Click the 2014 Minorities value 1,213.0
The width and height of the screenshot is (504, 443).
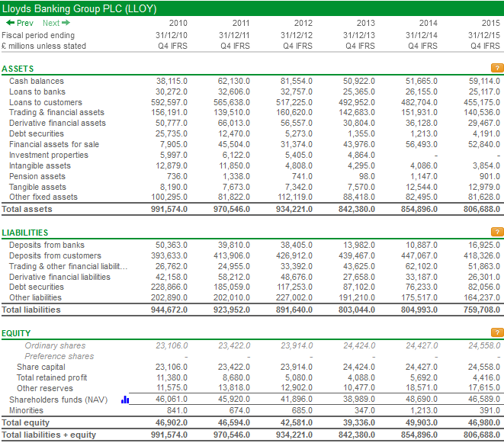click(x=424, y=410)
